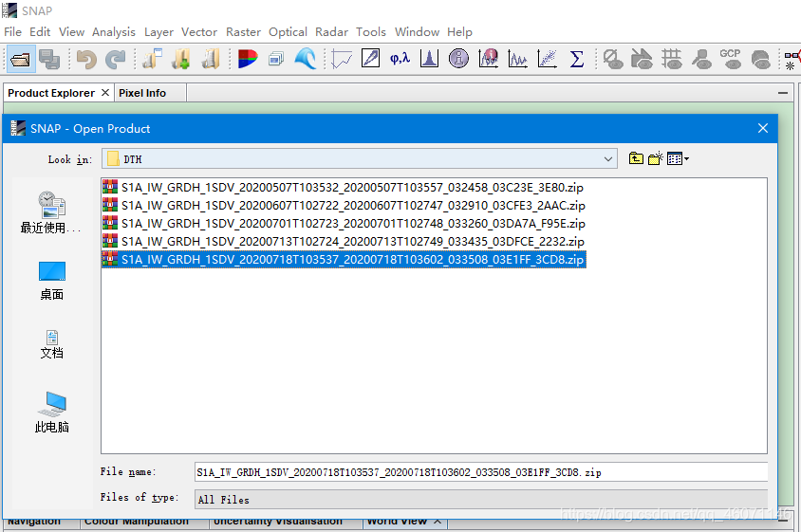This screenshot has width=801, height=532.
Task: Select the Product Explorer tab
Action: 51,93
